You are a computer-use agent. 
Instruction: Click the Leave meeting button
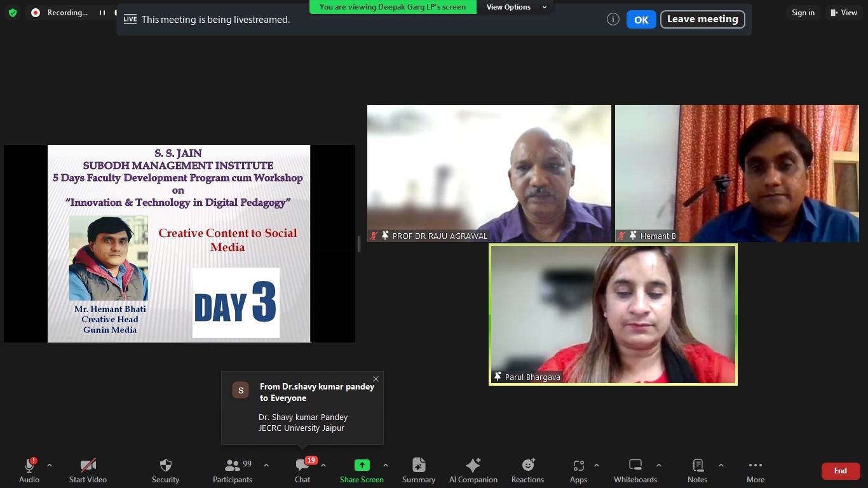coord(702,19)
